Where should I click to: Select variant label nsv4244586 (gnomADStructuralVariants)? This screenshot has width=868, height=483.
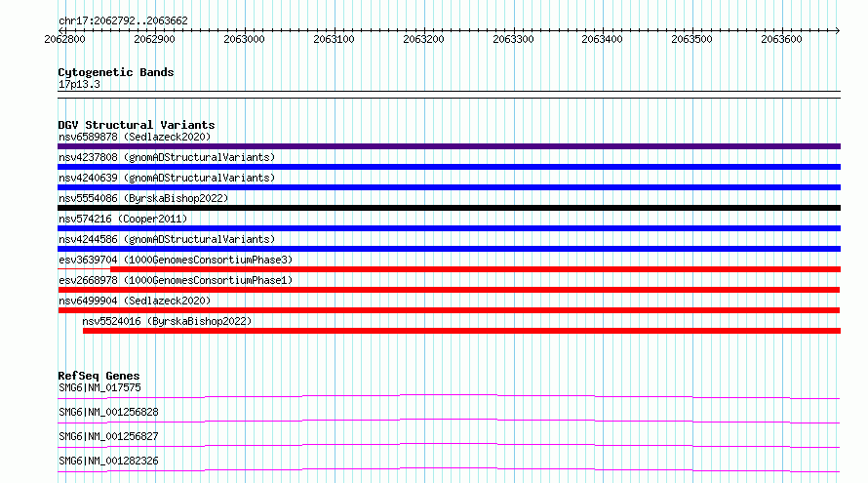pos(167,239)
